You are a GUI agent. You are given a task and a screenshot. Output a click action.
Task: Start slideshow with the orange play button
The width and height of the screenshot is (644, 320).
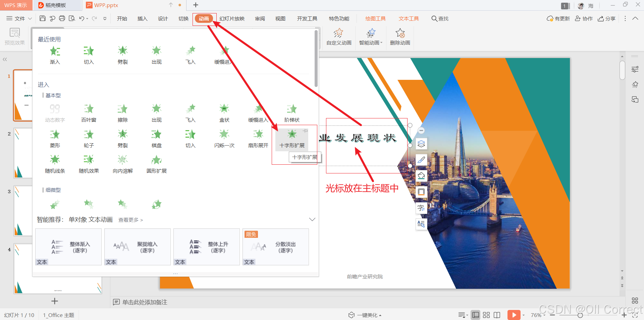[514, 315]
